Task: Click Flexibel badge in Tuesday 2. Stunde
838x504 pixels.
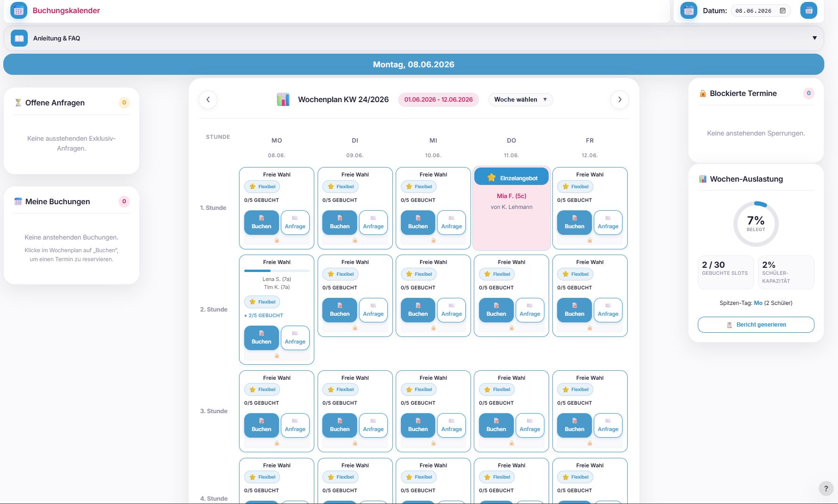Action: click(x=340, y=274)
